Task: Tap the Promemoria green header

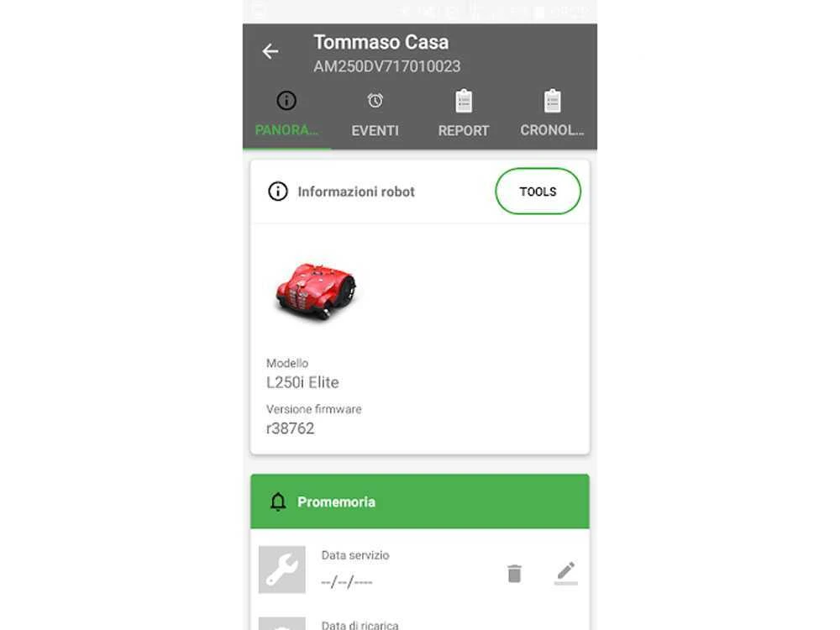Action: (420, 501)
